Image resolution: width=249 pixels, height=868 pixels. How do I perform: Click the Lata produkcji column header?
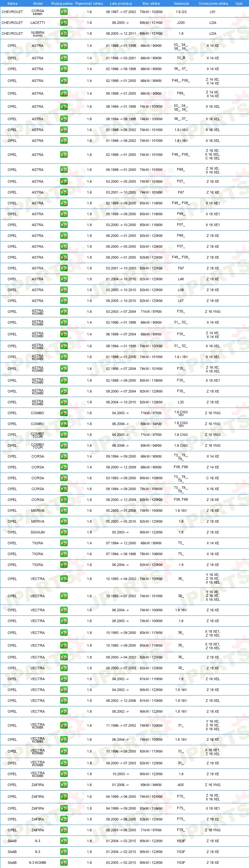[x=121, y=4]
